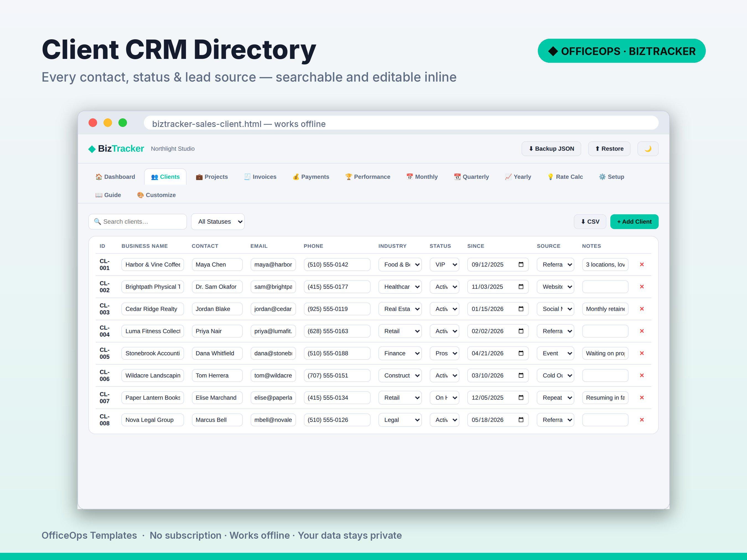Remove the Stonebrook Accounting client
This screenshot has width=747, height=560.
[642, 353]
